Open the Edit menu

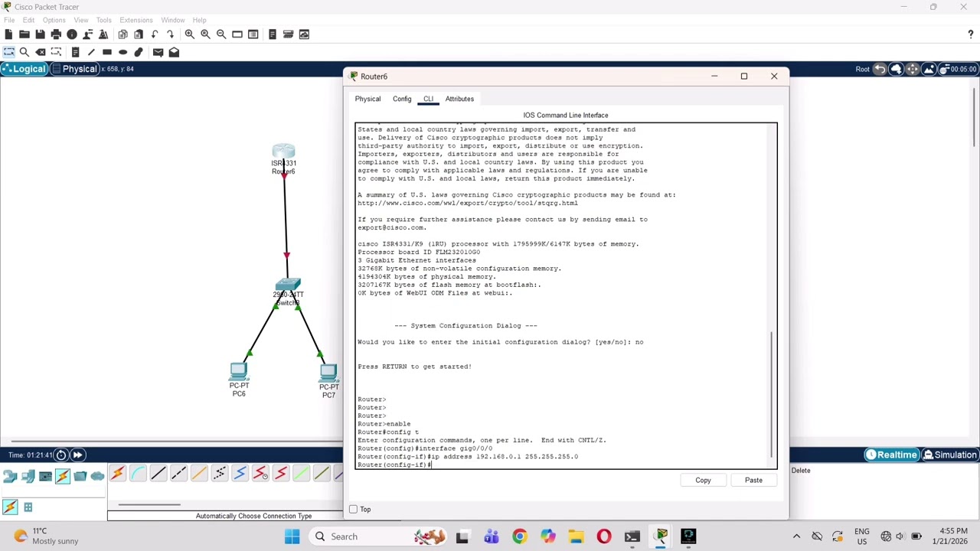(28, 20)
